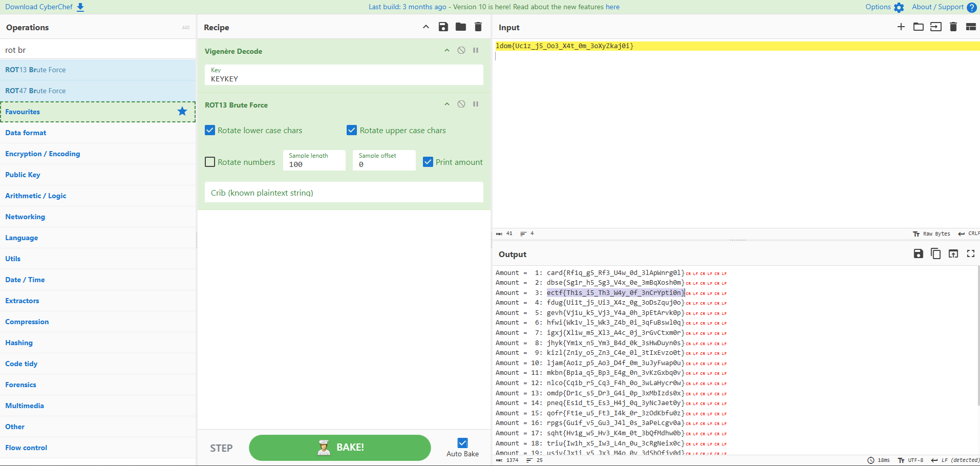Click the BAKE! button
980x466 pixels.
pyautogui.click(x=340, y=448)
